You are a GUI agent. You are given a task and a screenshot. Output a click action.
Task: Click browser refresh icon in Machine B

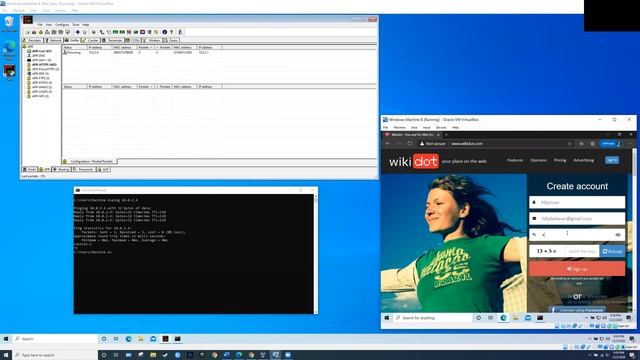click(409, 144)
